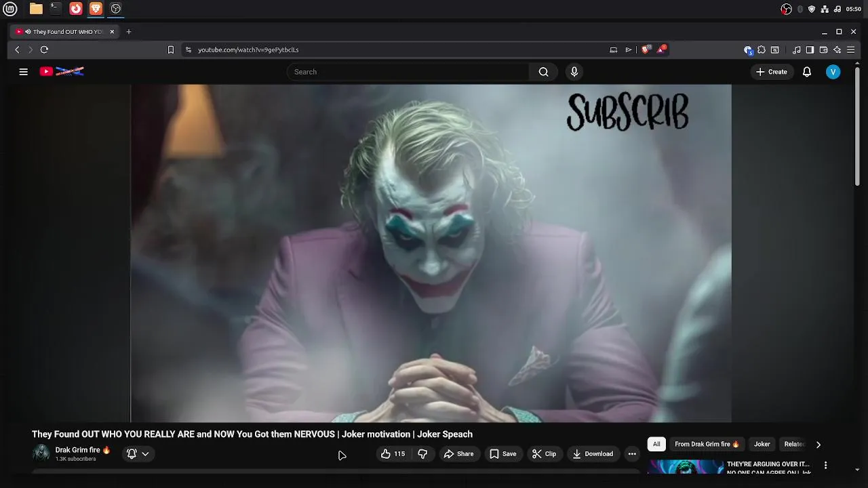Save the video to a playlist
Image resolution: width=868 pixels, height=488 pixels.
coord(502,454)
